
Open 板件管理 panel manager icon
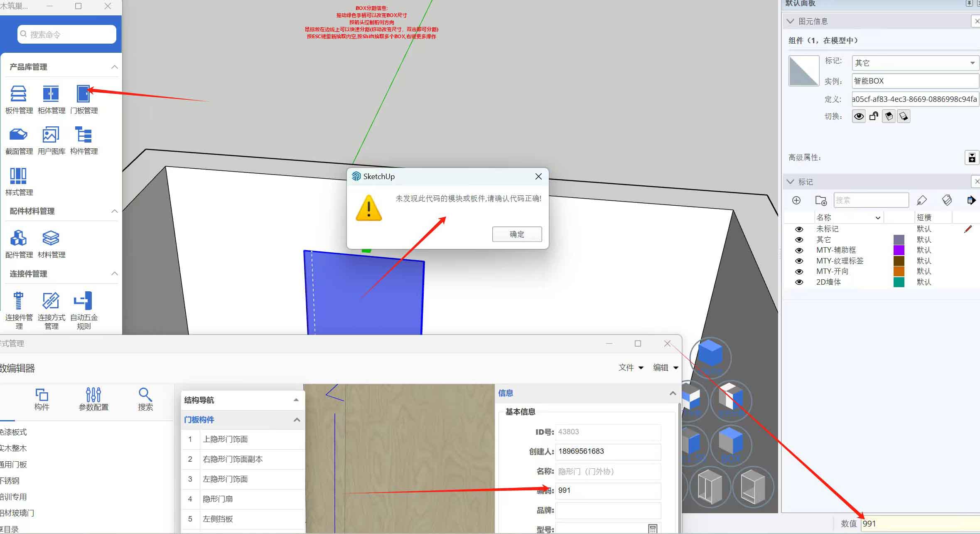(x=18, y=94)
